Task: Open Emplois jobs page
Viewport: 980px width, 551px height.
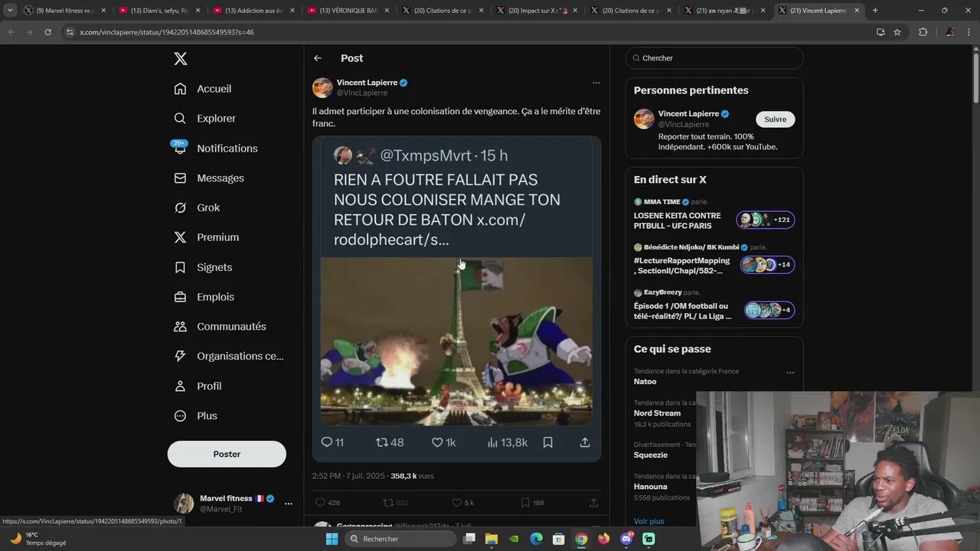Action: (204, 297)
